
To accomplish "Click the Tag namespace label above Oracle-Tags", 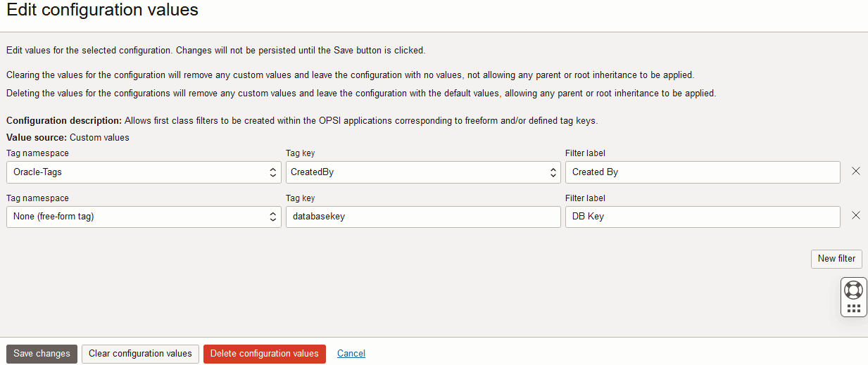I will tap(37, 153).
